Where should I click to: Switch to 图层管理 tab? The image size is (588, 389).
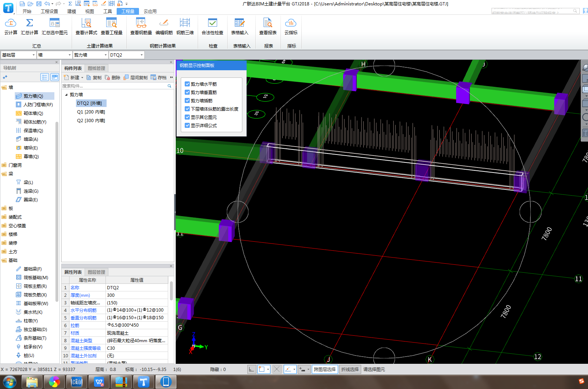[96, 272]
